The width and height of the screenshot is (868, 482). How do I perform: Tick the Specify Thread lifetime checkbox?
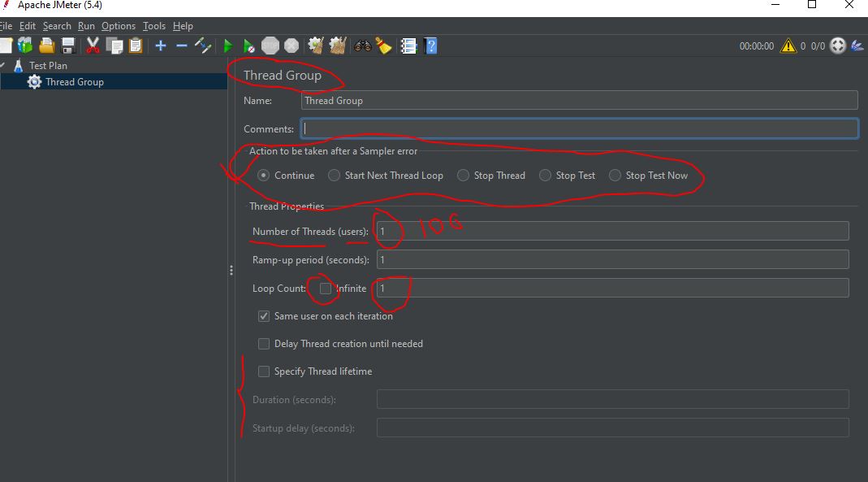tap(264, 371)
